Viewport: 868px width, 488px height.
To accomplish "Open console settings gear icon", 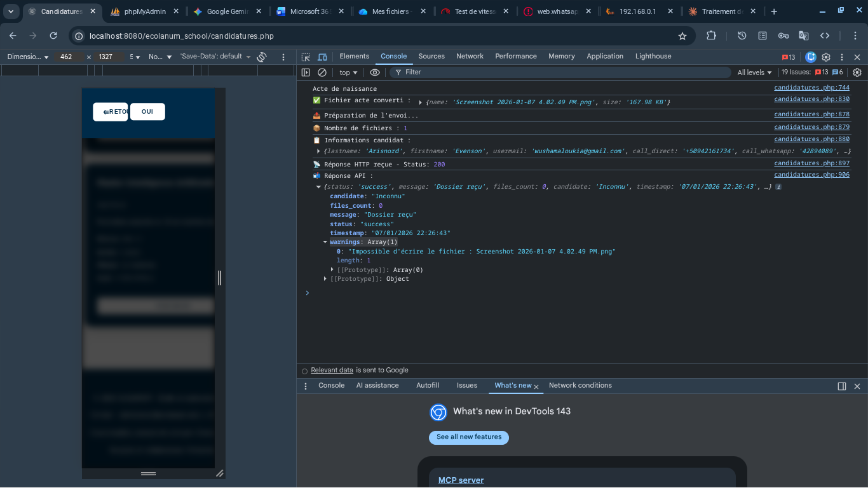I will tap(857, 72).
